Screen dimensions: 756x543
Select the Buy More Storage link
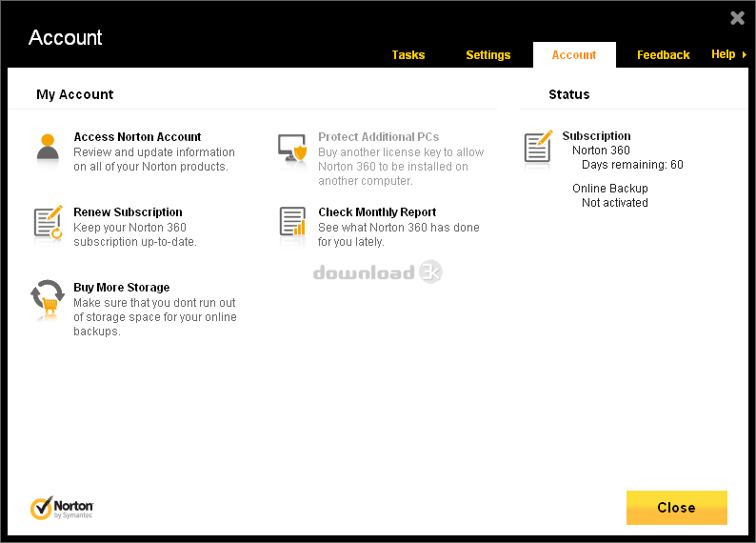(122, 288)
